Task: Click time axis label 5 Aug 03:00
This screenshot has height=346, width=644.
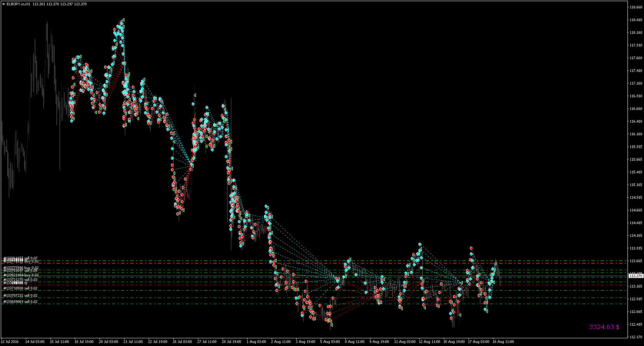Action: pyautogui.click(x=330, y=341)
